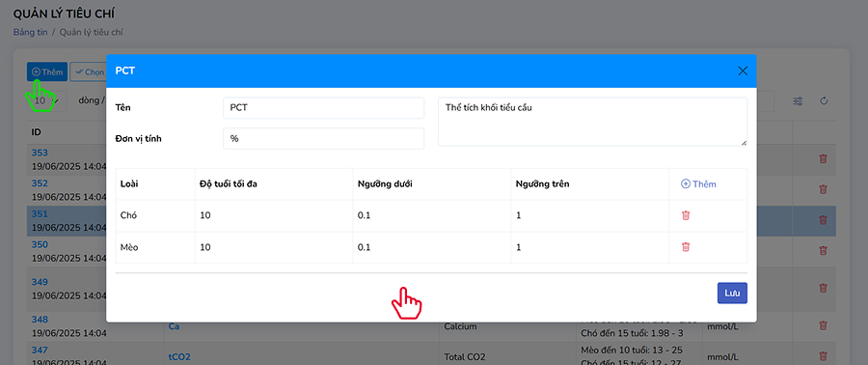
Task: Click Ngưỡng trên value 1 for Mèo
Action: pos(590,247)
